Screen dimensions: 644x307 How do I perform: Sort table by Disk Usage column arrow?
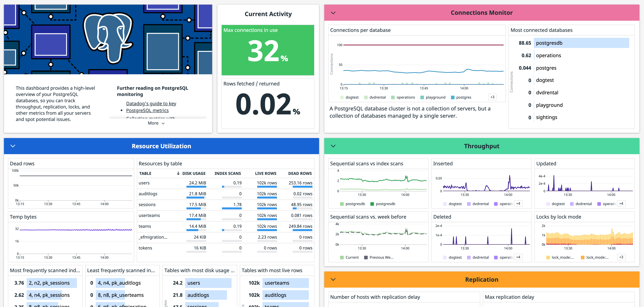(x=178, y=173)
